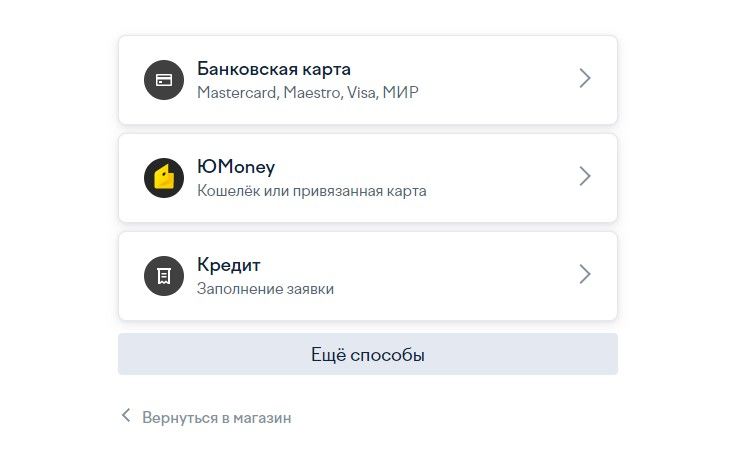Open Кредит via its right chevron
747x458 pixels.
(x=585, y=274)
